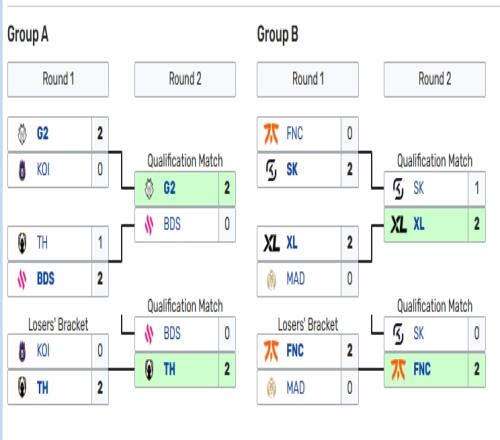Click Fnatic logo in green-highlighted qualification row
This screenshot has height=440, width=500.
coord(398,370)
